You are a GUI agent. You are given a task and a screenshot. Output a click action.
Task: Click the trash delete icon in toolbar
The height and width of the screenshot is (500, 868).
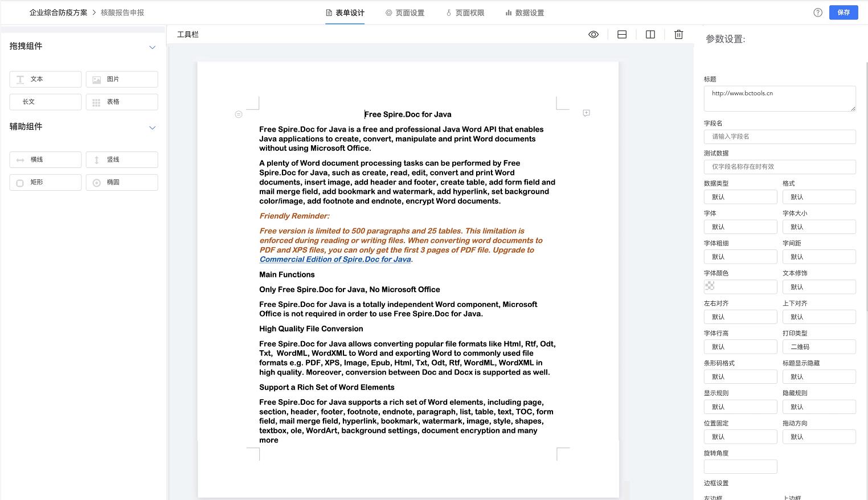click(679, 35)
